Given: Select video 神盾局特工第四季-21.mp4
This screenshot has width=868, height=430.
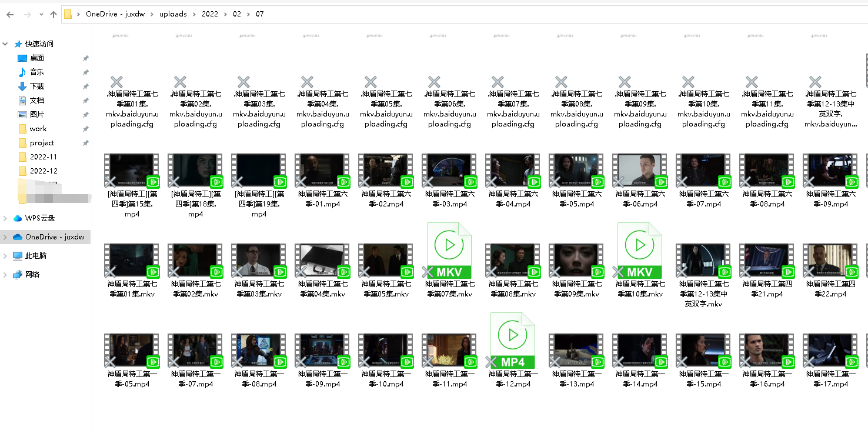Looking at the screenshot, I should (x=766, y=271).
